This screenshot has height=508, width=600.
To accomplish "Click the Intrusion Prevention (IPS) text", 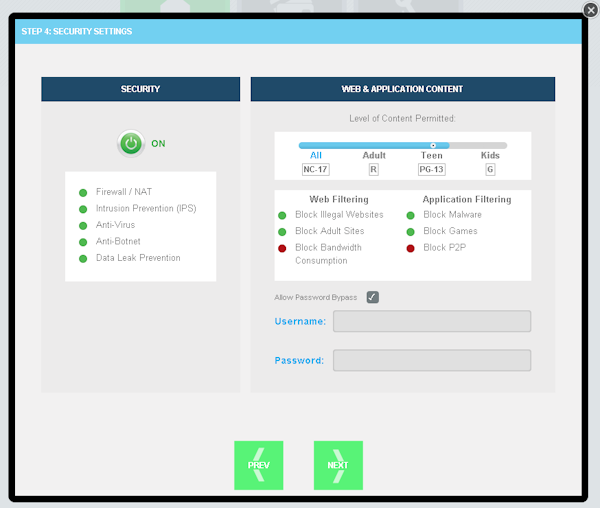I will tap(146, 208).
